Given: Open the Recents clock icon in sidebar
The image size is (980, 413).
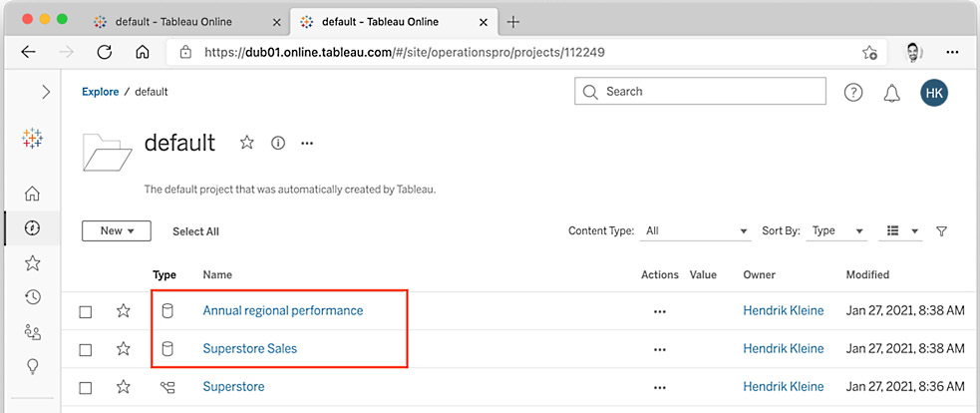Looking at the screenshot, I should pos(32,297).
